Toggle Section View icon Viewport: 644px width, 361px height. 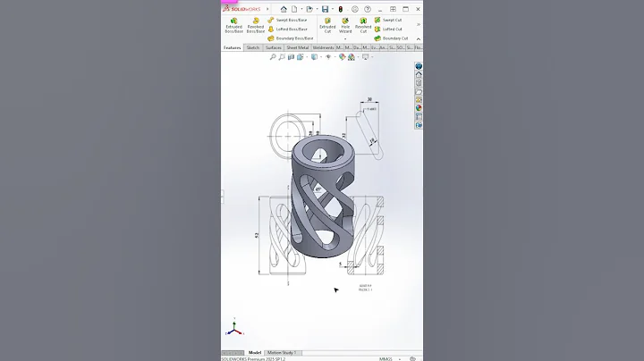[x=291, y=57]
